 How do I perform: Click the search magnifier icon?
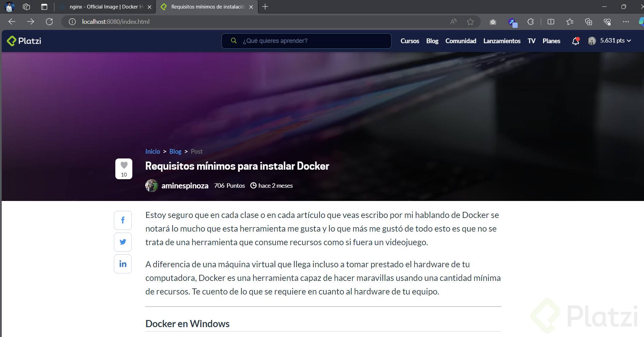234,41
